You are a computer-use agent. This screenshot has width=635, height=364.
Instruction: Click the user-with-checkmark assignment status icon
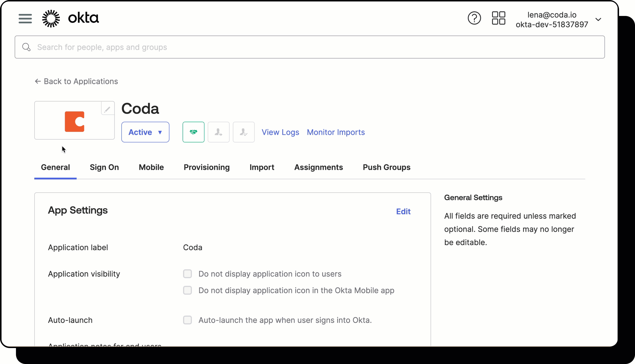click(x=243, y=132)
